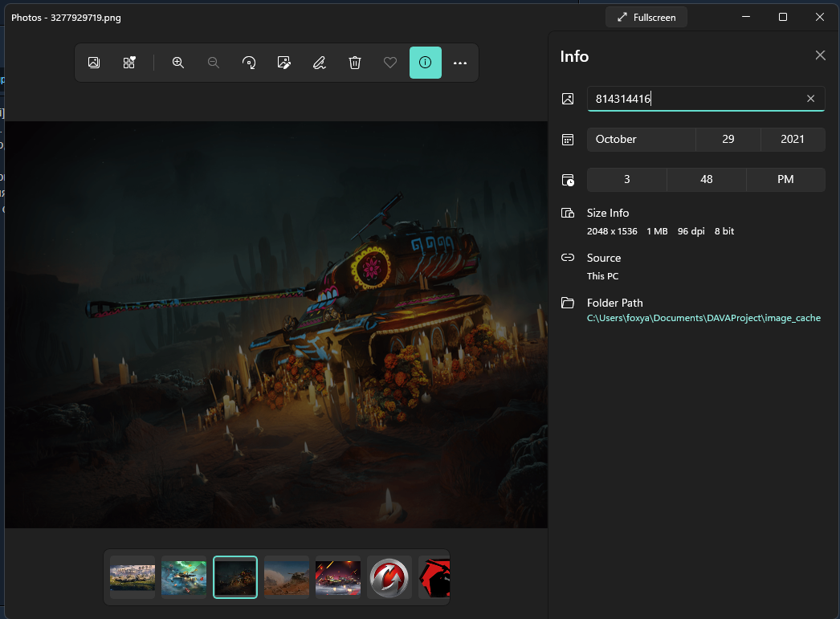Change the year field 2021
The image size is (840, 619).
click(793, 139)
